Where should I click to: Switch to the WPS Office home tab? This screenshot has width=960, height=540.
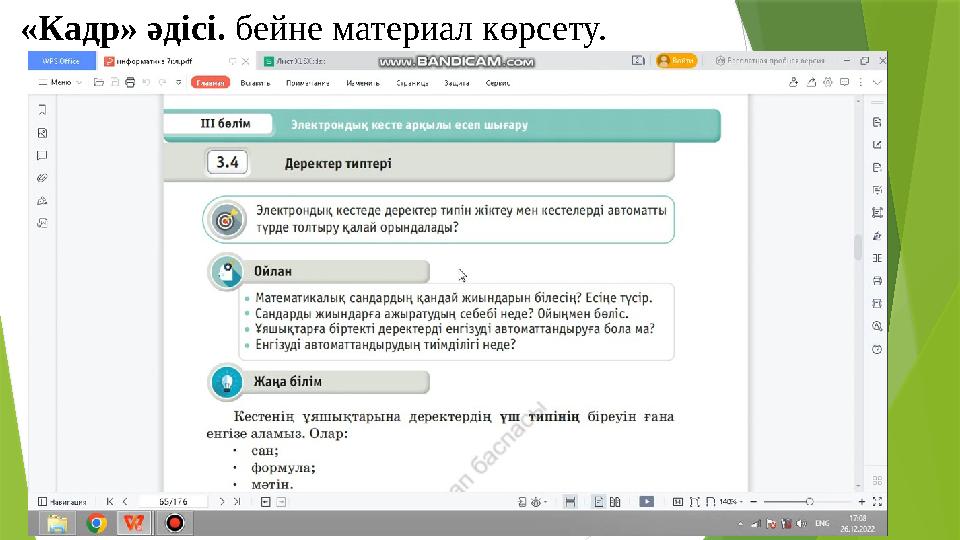point(61,61)
